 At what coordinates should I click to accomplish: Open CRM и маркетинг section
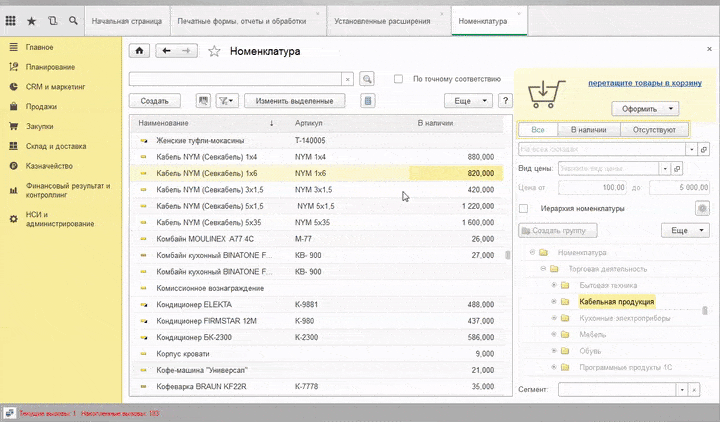[x=55, y=87]
